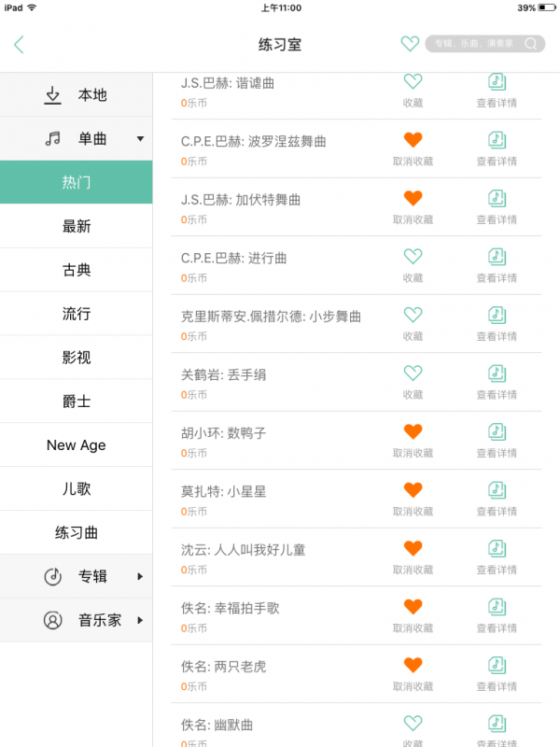This screenshot has width=560, height=747.
Task: Unfavorite C.P.E.巴赫: 波罗涅兹舞曲 via orange heart
Action: [x=413, y=140]
